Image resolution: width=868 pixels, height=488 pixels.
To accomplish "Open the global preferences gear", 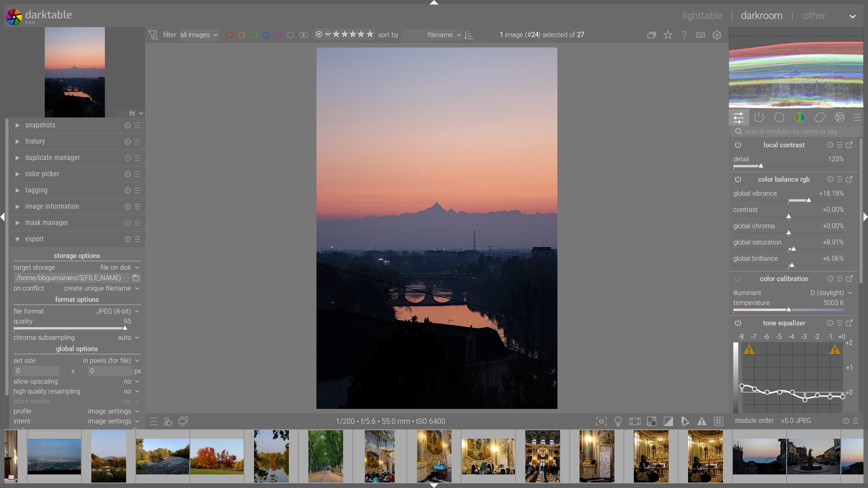I will click(x=717, y=35).
